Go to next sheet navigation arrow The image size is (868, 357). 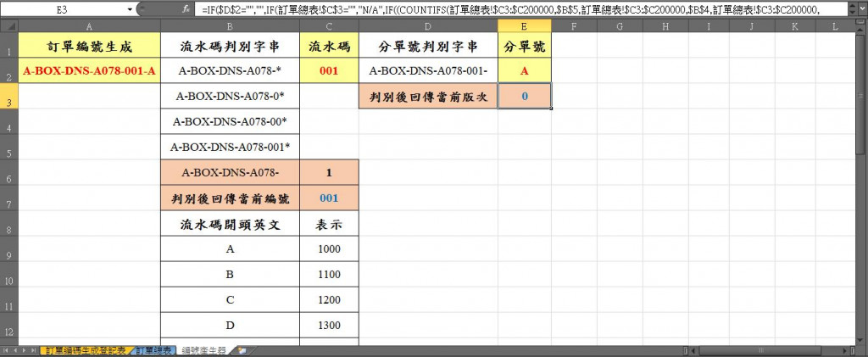25,351
